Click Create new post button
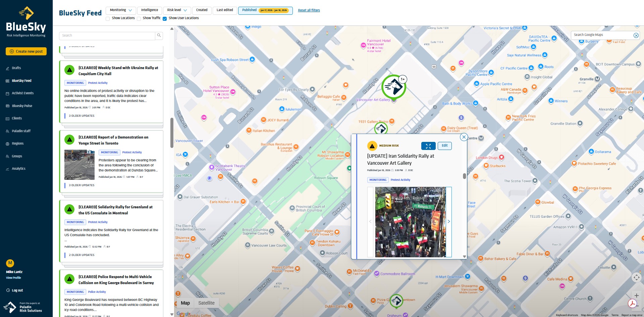Viewport: 644px width, 317px height. click(26, 51)
